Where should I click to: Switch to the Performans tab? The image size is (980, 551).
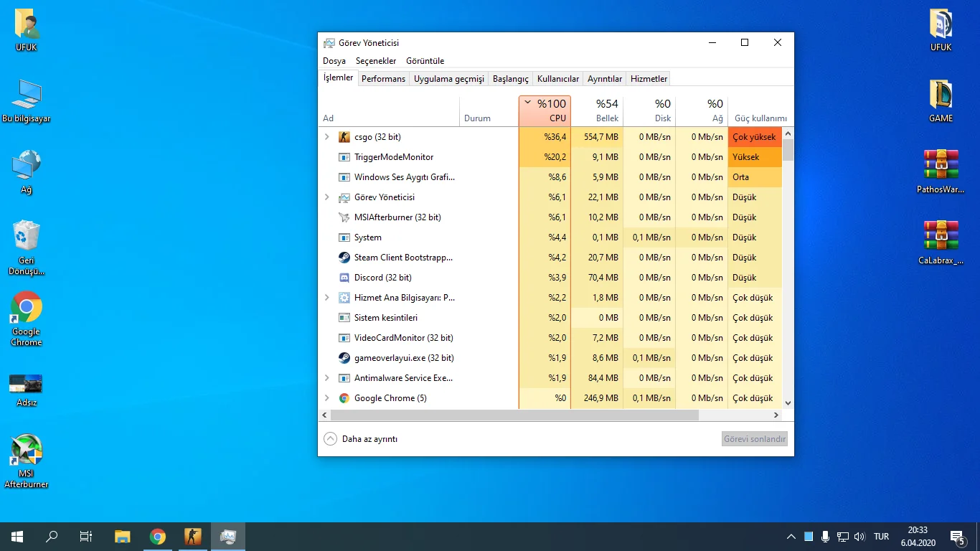coord(383,79)
